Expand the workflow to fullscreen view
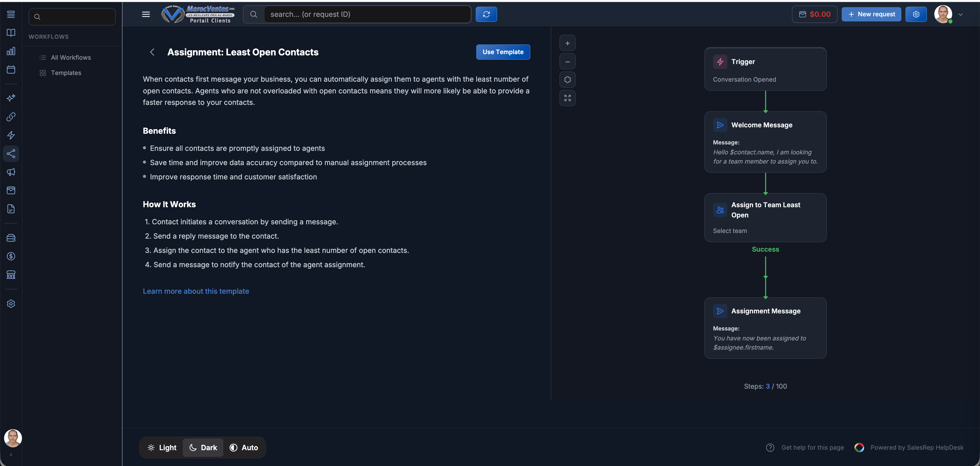Image resolution: width=980 pixels, height=466 pixels. coord(567,98)
